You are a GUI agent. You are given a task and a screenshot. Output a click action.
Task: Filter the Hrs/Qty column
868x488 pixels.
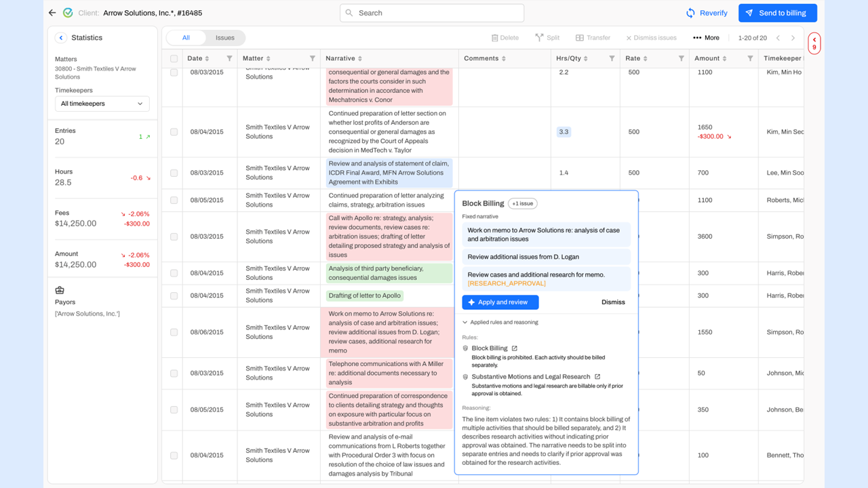point(612,58)
